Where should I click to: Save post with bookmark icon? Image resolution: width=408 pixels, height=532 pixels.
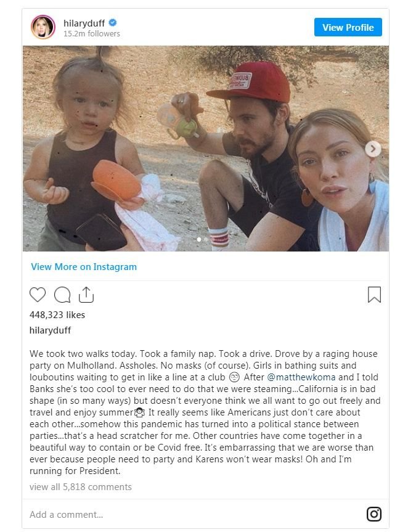374,295
